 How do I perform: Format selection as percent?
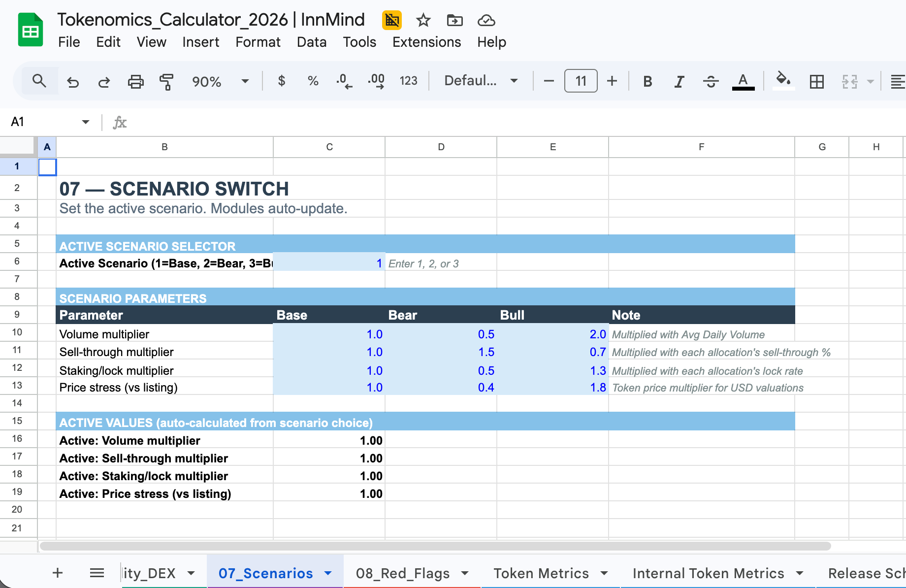pyautogui.click(x=313, y=81)
